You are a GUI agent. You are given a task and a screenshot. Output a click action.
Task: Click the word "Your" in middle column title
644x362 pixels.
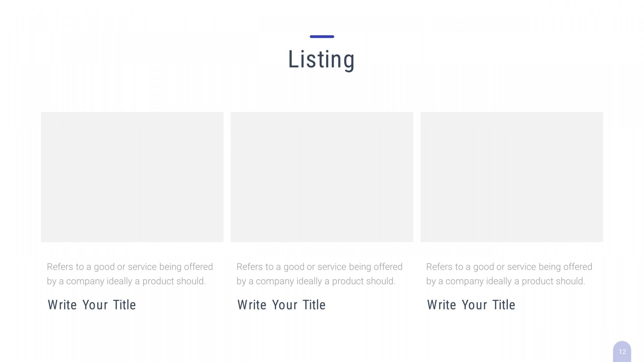285,305
